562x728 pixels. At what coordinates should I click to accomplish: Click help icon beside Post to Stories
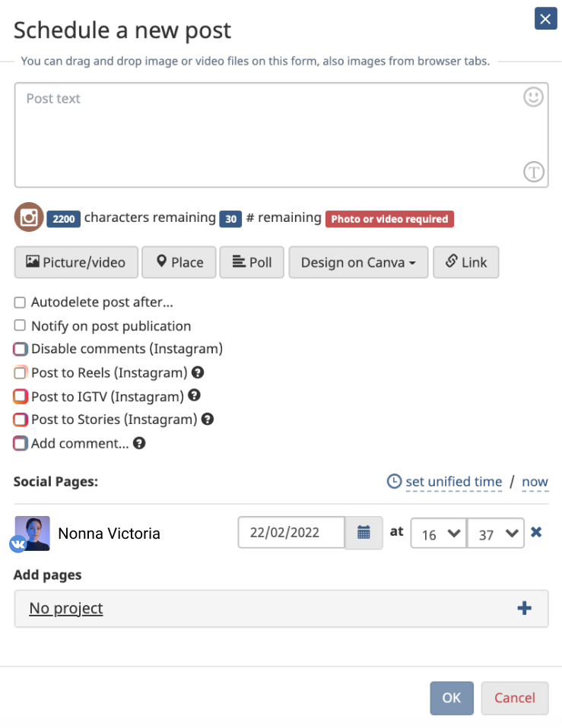click(x=208, y=419)
